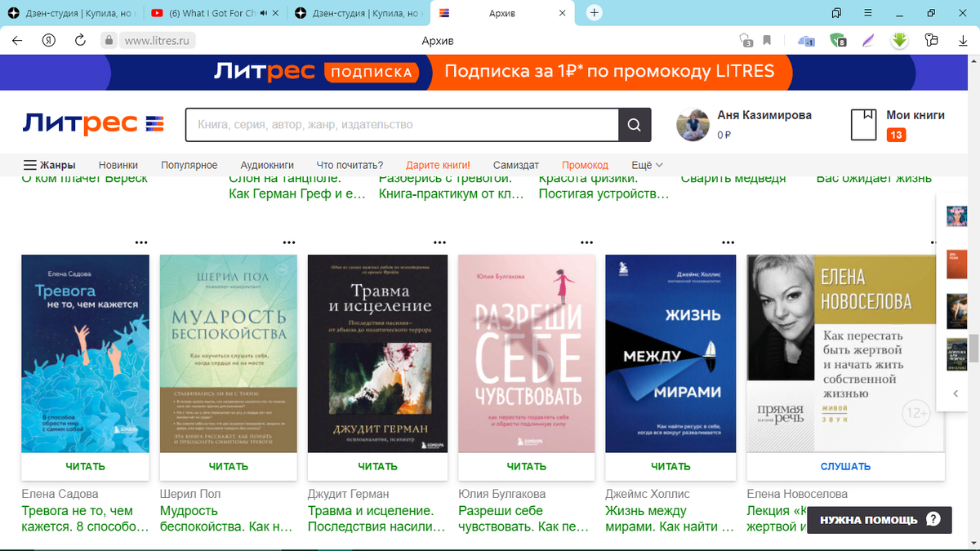Open the three-dot menu above Тревога book
Viewport: 980px width, 551px height.
(x=141, y=242)
